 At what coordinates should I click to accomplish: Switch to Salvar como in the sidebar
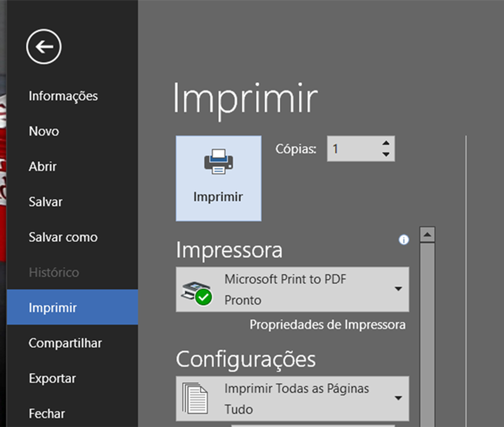(x=62, y=237)
